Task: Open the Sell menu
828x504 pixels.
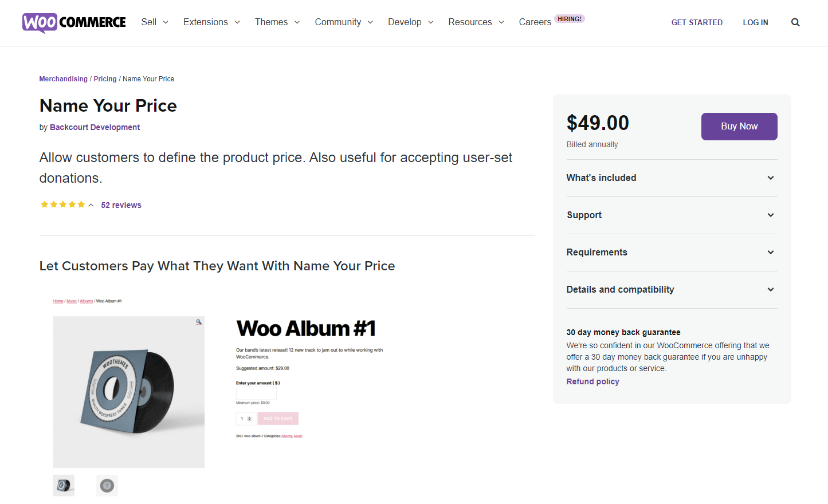Action: click(155, 22)
